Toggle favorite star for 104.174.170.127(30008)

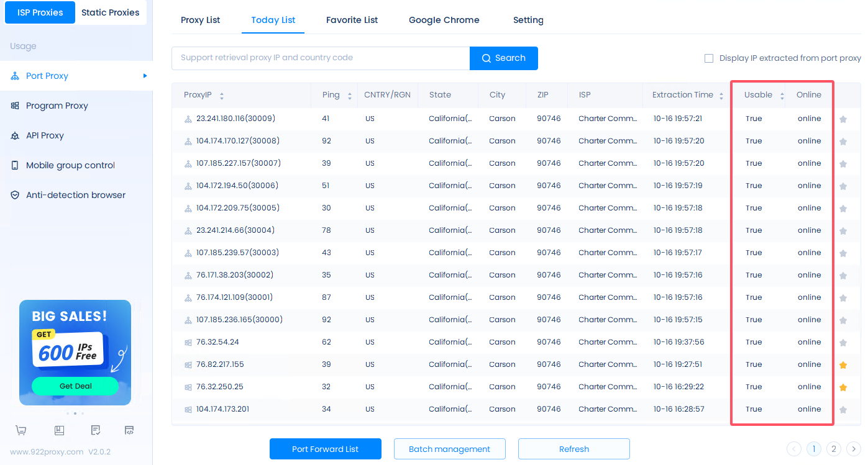[x=843, y=142]
